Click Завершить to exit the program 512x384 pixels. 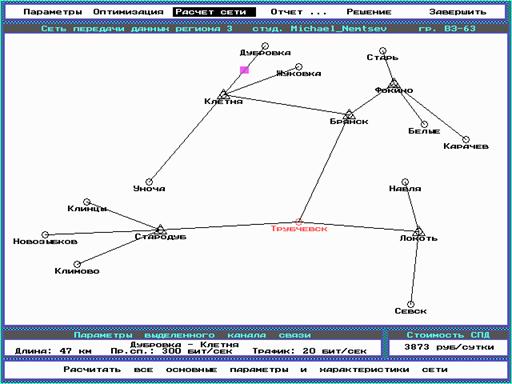(x=458, y=12)
